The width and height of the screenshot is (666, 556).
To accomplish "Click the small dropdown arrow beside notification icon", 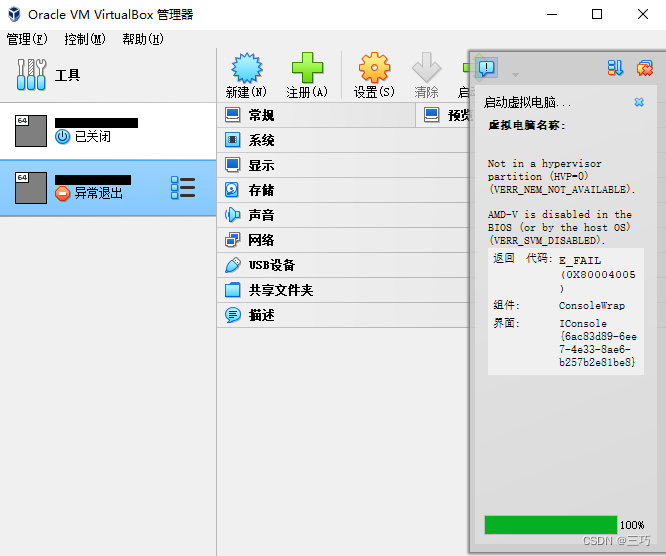I will tap(515, 75).
